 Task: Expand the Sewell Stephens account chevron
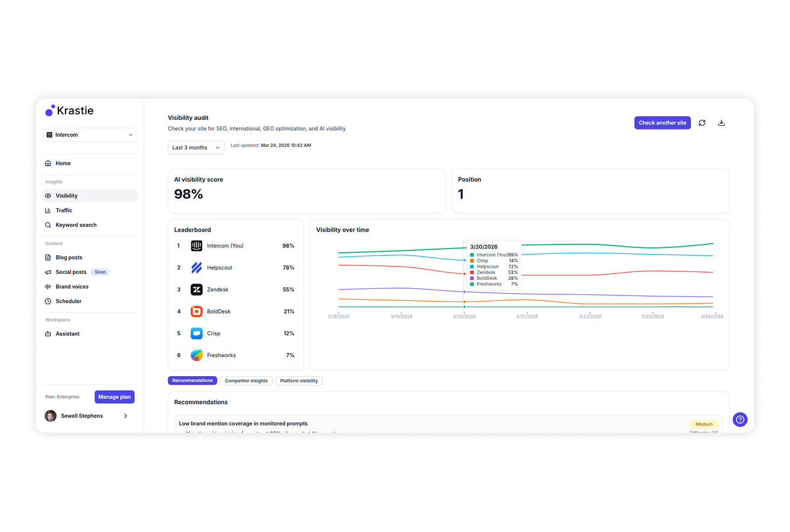[x=125, y=416]
